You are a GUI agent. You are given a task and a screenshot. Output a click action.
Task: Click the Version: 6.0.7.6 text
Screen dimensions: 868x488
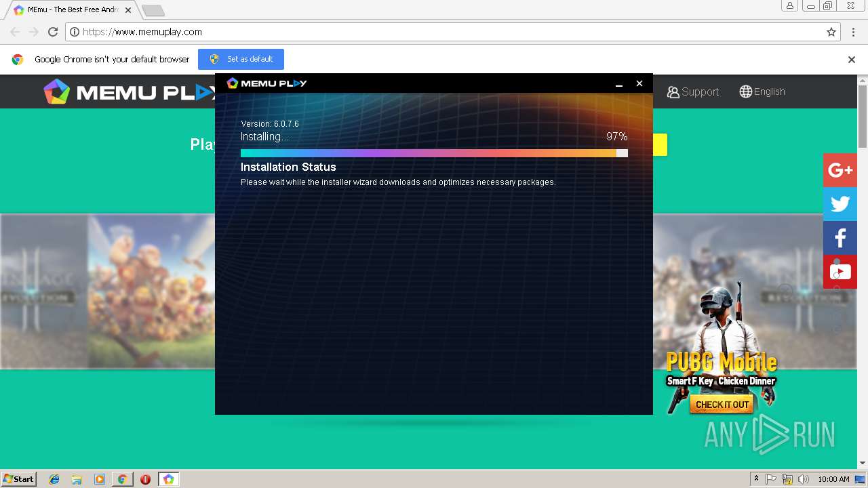tap(270, 124)
